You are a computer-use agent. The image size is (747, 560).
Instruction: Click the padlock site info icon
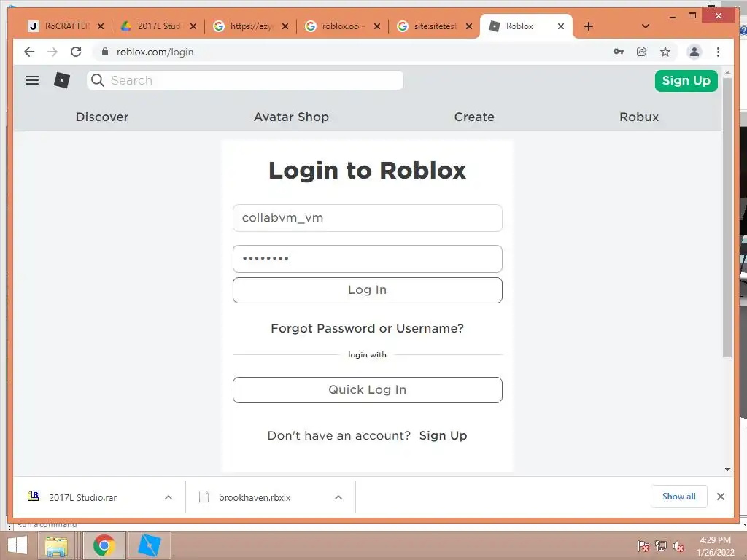tap(105, 52)
